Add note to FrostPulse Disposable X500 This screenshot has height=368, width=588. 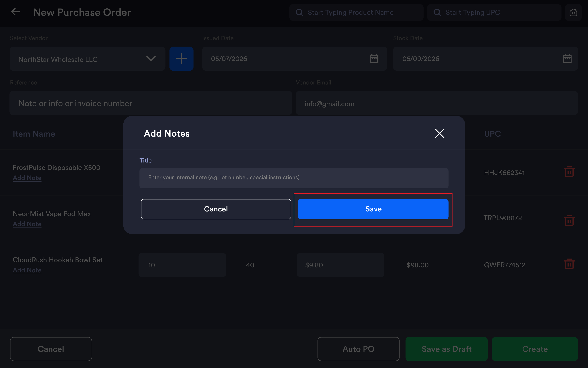[x=27, y=178]
